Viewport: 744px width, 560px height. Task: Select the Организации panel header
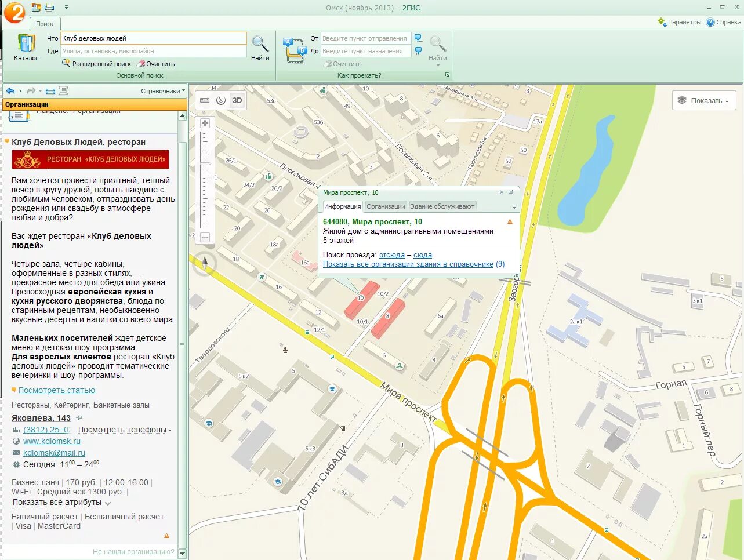click(95, 104)
